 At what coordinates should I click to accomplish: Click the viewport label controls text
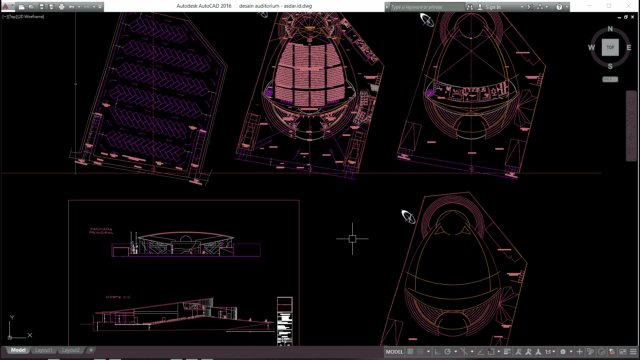point(23,17)
